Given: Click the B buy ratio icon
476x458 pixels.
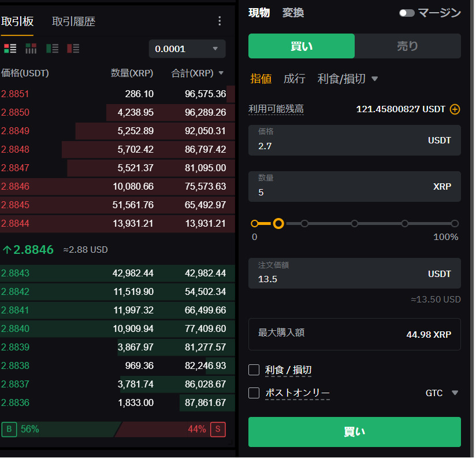Looking at the screenshot, I should pos(9,429).
